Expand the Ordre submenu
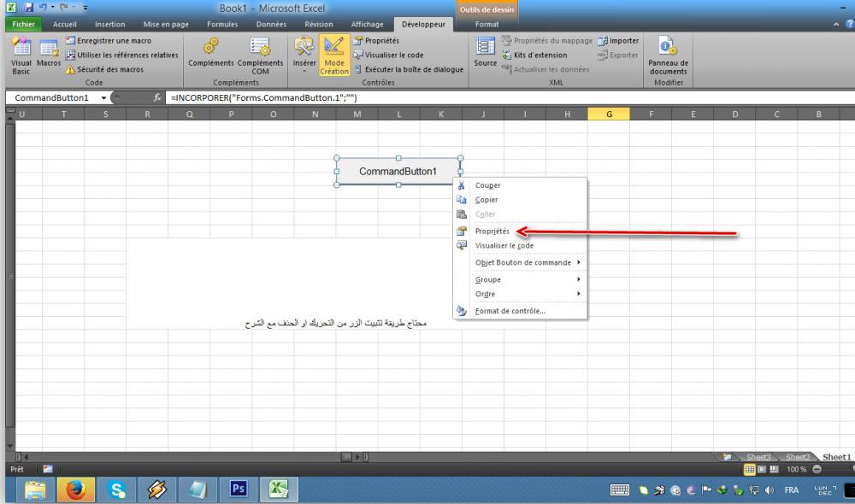Screen dimensions: 855x504 click(520, 294)
